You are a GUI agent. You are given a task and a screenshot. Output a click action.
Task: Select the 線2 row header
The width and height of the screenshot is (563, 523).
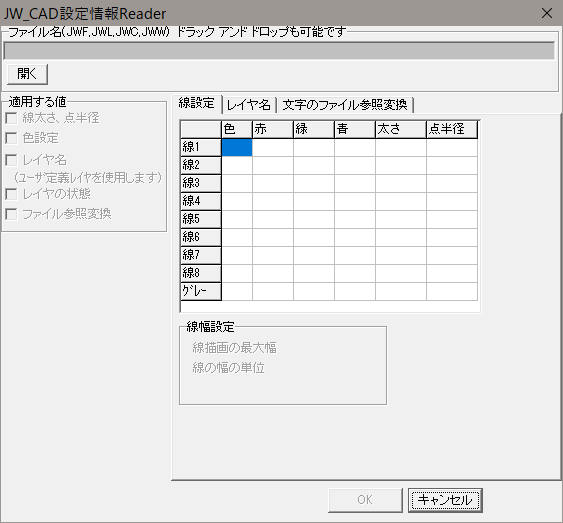tap(201, 165)
